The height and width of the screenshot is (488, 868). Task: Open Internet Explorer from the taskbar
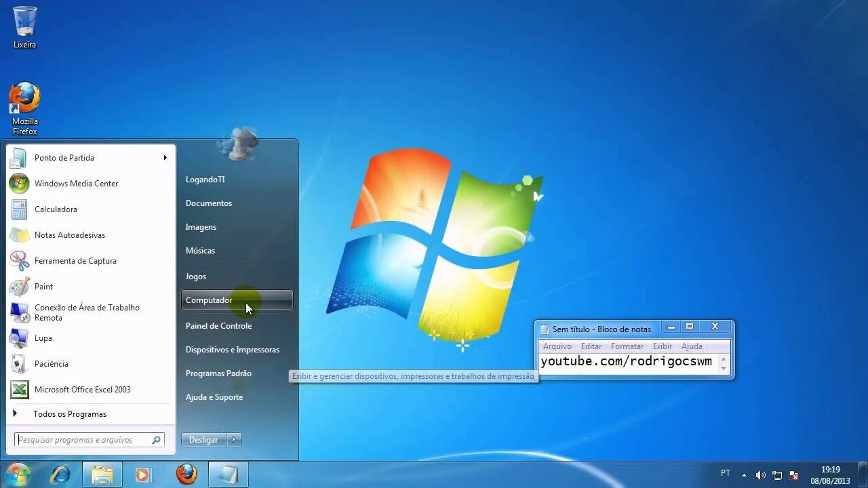coord(60,474)
